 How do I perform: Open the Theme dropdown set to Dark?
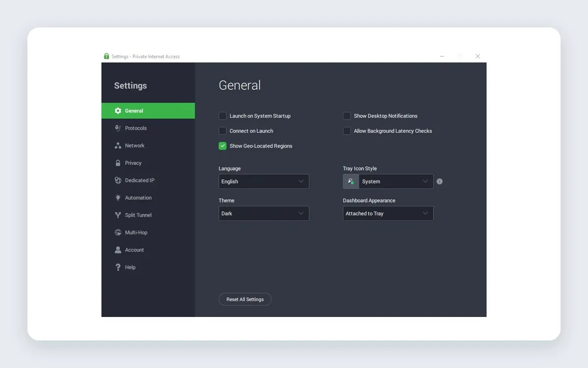(264, 213)
